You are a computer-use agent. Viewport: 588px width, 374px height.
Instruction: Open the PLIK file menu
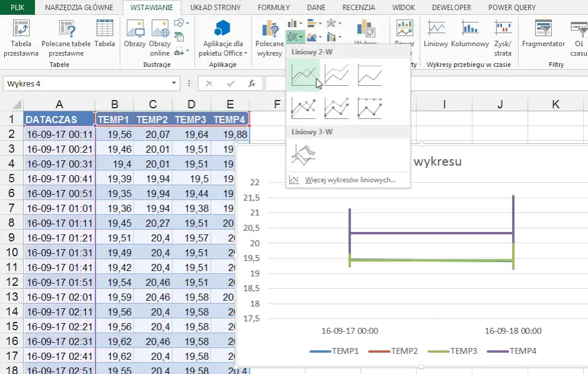click(17, 8)
